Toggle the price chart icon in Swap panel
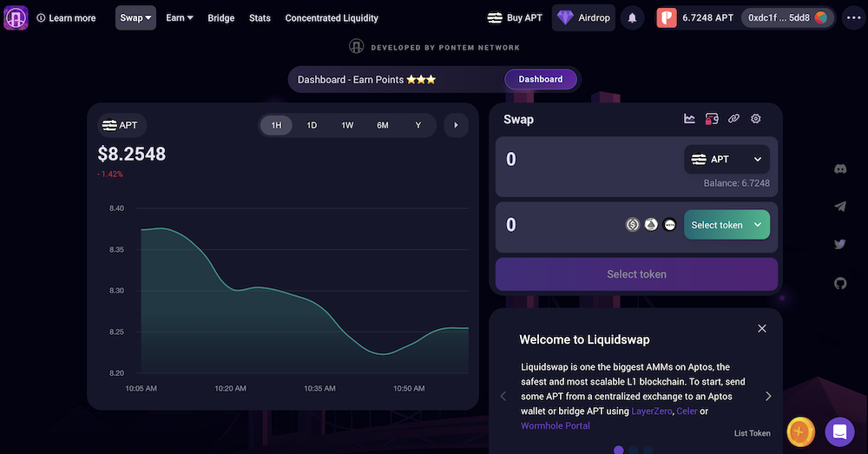Image resolution: width=868 pixels, height=454 pixels. (690, 119)
